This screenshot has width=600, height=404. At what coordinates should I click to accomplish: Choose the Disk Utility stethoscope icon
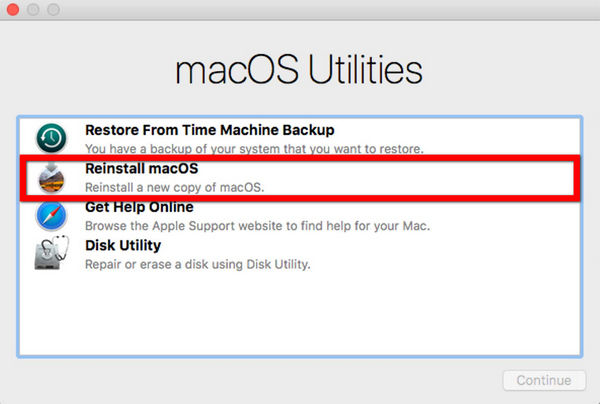pos(51,254)
